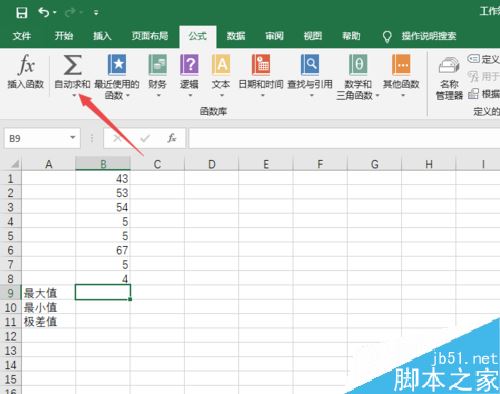Click the fx insert function icon in formula bar

(x=172, y=138)
